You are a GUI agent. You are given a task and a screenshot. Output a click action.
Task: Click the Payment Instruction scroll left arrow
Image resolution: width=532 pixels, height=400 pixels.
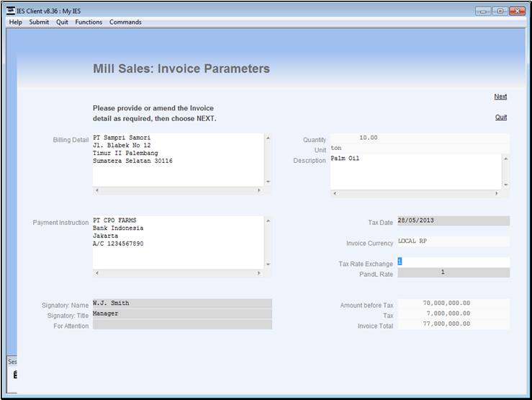[x=97, y=273]
